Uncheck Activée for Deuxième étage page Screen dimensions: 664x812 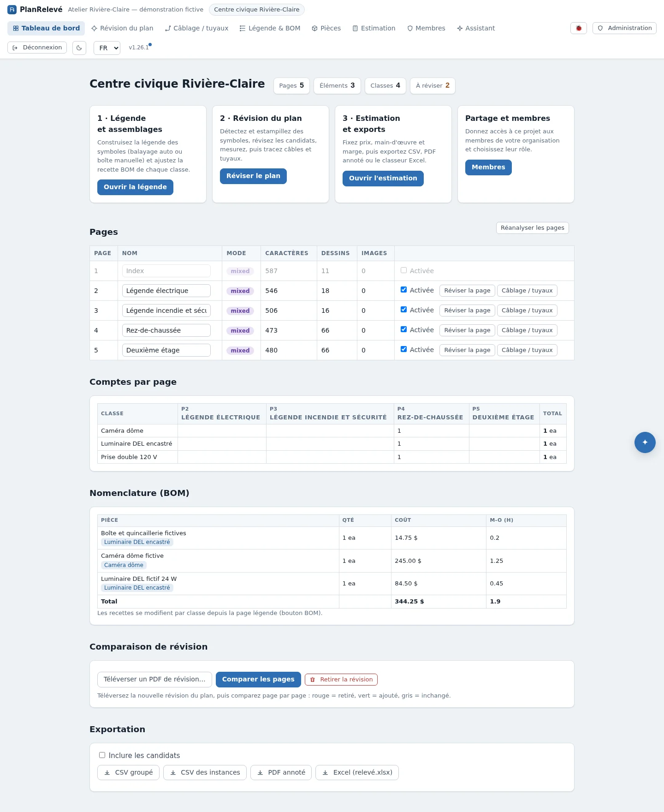[403, 349]
